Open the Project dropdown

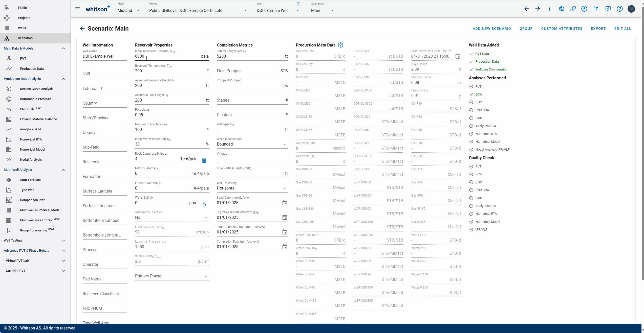coord(198,10)
